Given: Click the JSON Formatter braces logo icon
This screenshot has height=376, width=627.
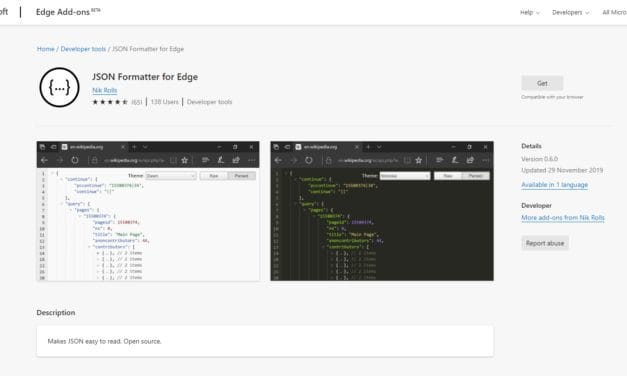Looking at the screenshot, I should click(60, 87).
